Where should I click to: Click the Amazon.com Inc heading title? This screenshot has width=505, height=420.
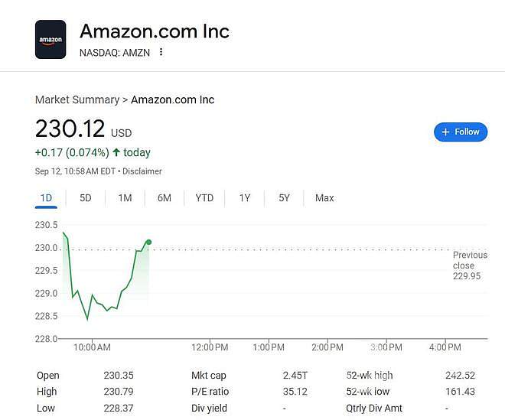point(155,31)
